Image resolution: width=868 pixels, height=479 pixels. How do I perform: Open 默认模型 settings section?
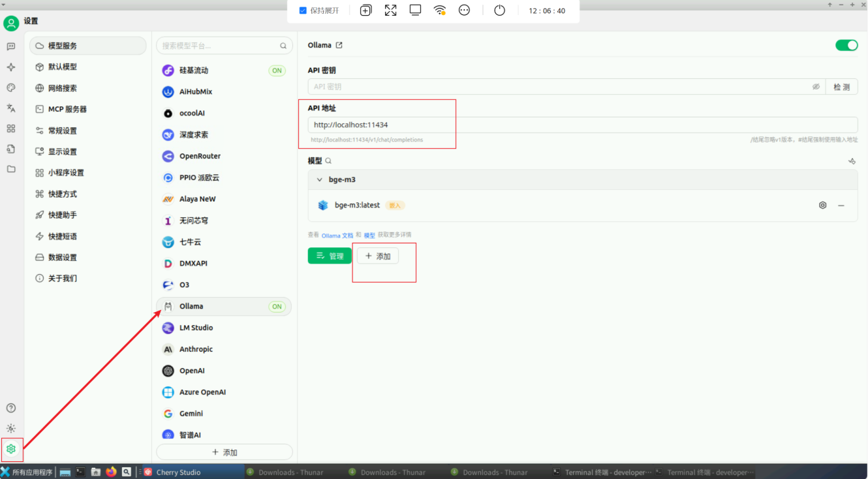pos(87,67)
